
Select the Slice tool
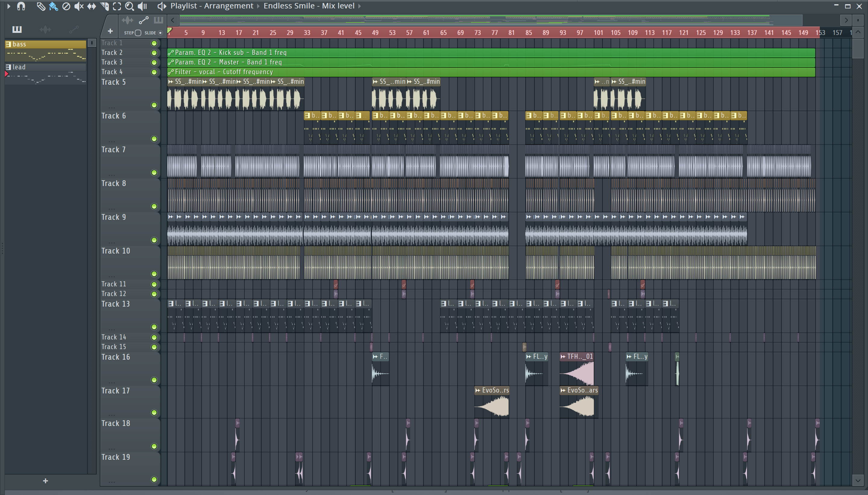pyautogui.click(x=104, y=6)
